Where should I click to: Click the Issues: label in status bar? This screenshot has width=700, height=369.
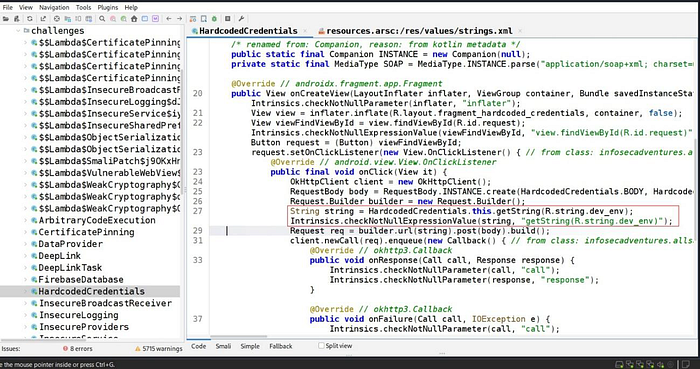[x=11, y=348]
